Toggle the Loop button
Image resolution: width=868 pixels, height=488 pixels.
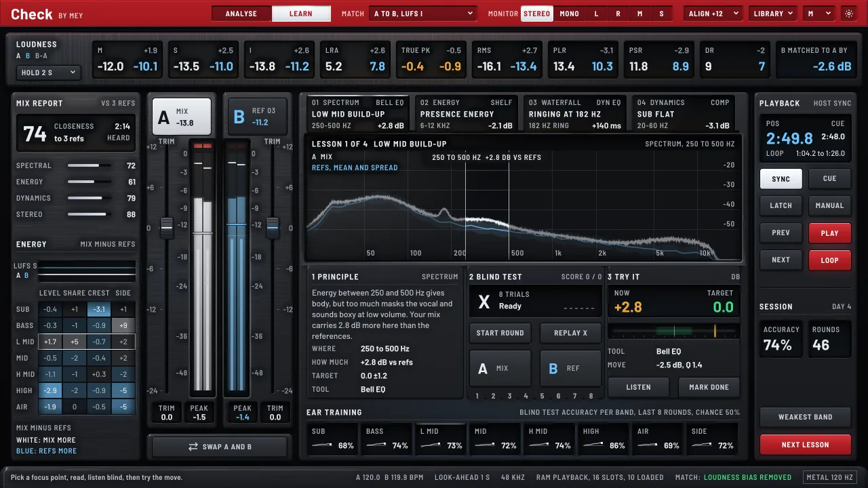pyautogui.click(x=830, y=260)
